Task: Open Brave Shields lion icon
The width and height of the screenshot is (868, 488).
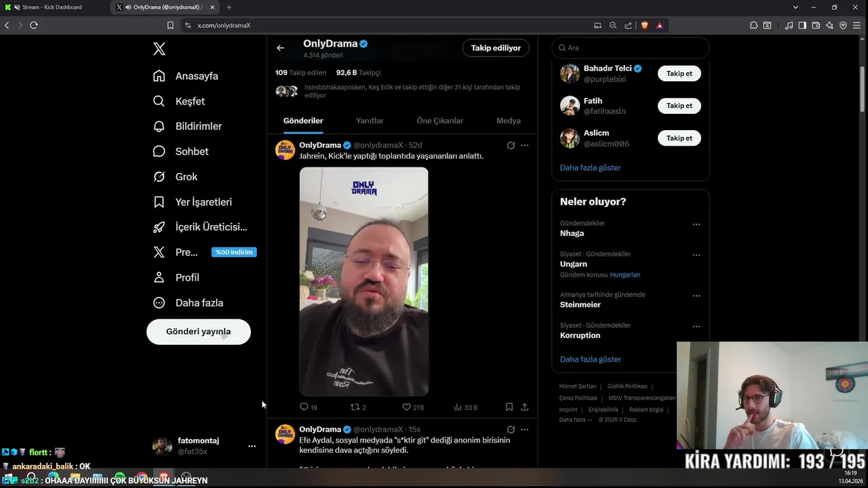Action: point(644,25)
